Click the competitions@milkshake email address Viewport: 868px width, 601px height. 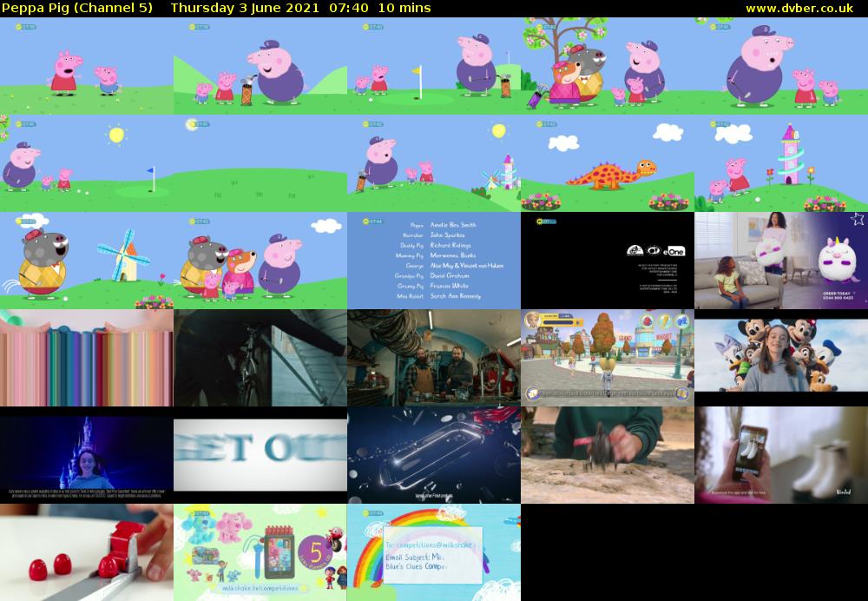431,545
